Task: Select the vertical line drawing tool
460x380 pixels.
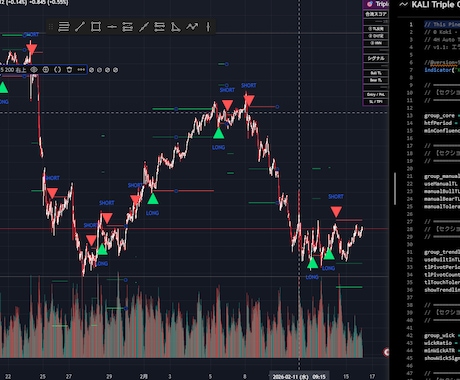Action: click(208, 27)
